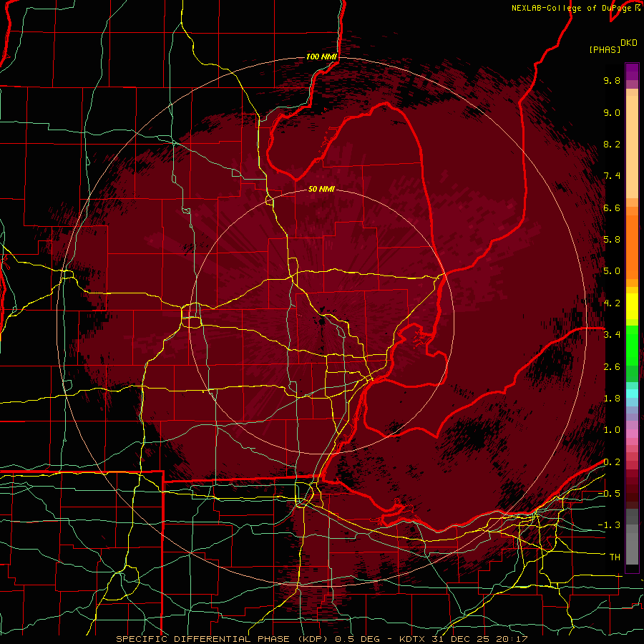Click the yellow band of the color scale
The image size is (644, 644).
632,306
